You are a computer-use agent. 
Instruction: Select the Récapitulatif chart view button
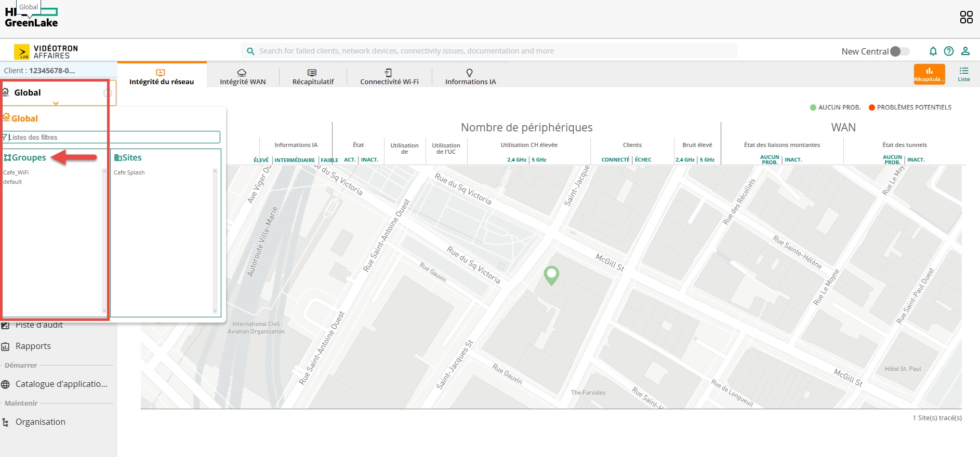click(x=929, y=74)
